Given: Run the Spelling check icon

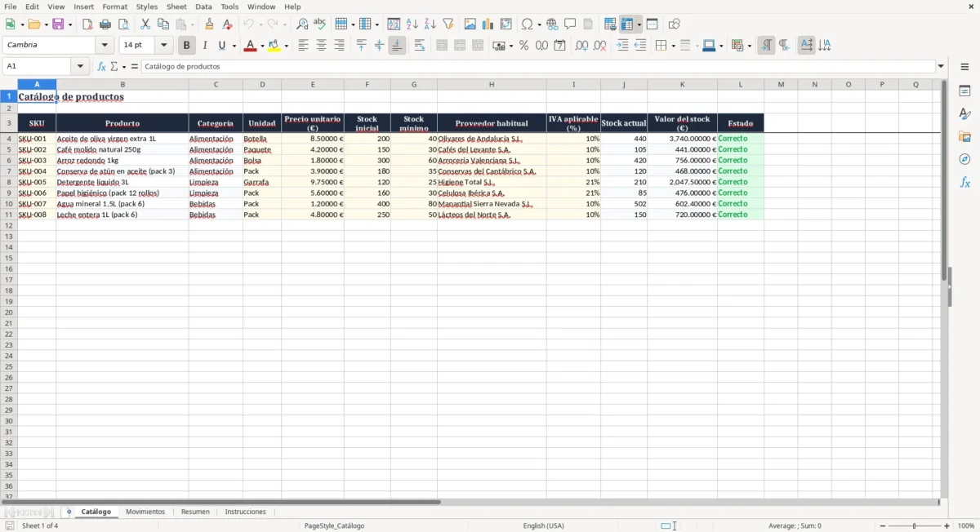Looking at the screenshot, I should click(320, 24).
